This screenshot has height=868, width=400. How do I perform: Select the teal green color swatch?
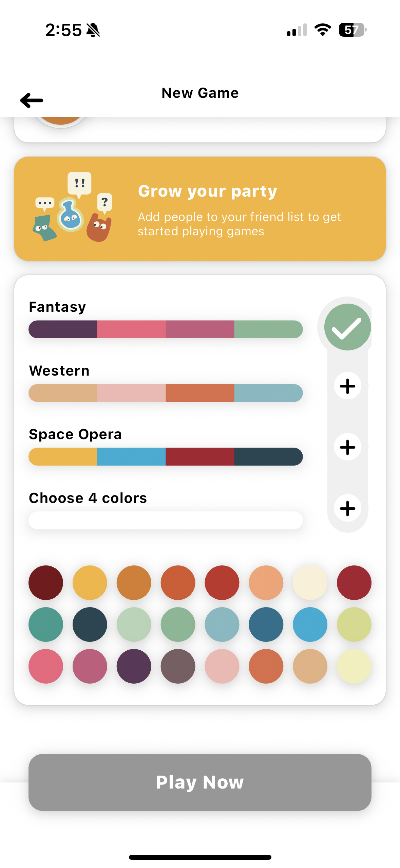46,625
